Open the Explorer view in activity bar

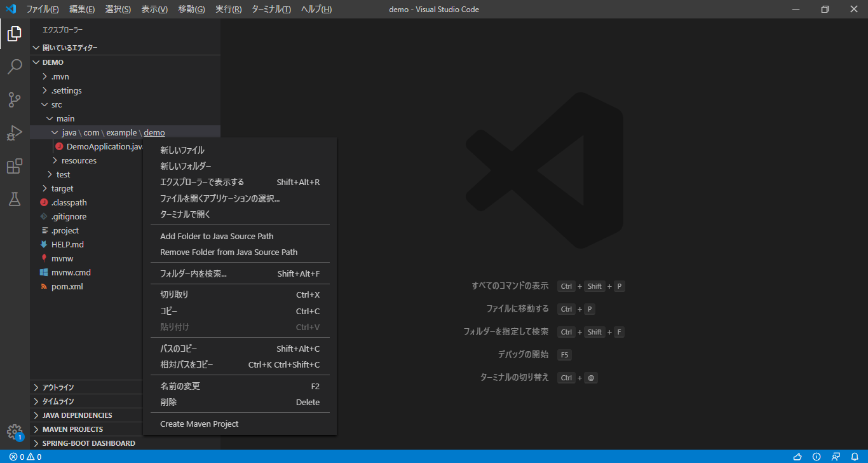[15, 34]
